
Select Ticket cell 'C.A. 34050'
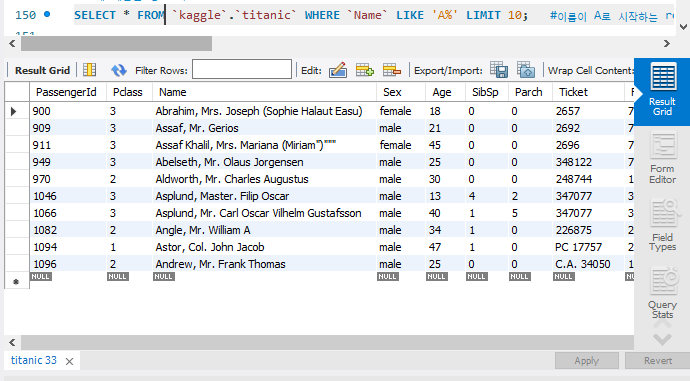coord(588,264)
